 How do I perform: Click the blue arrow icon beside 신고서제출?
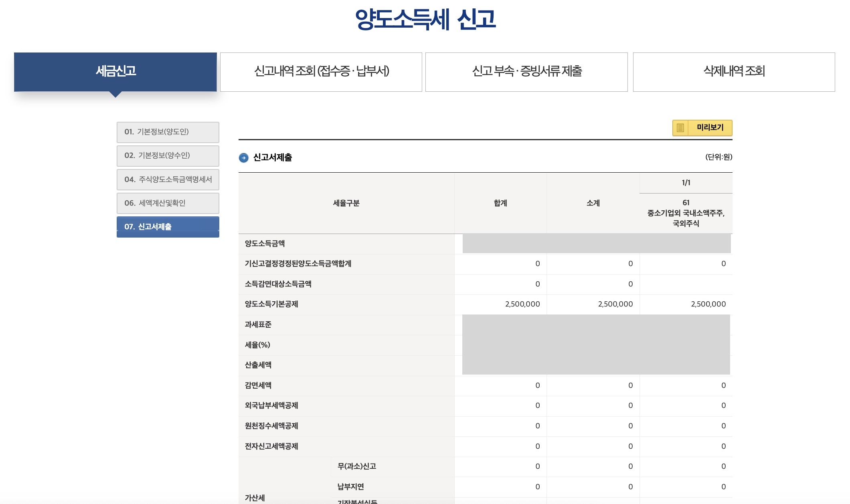pyautogui.click(x=243, y=158)
